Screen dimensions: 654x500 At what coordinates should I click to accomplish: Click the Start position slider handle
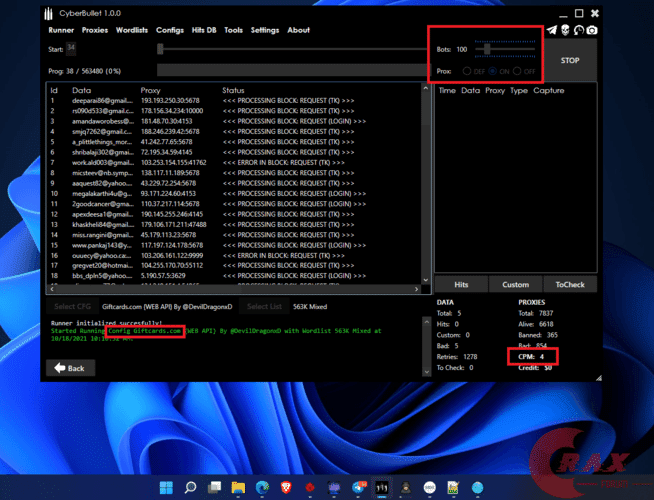pos(160,49)
